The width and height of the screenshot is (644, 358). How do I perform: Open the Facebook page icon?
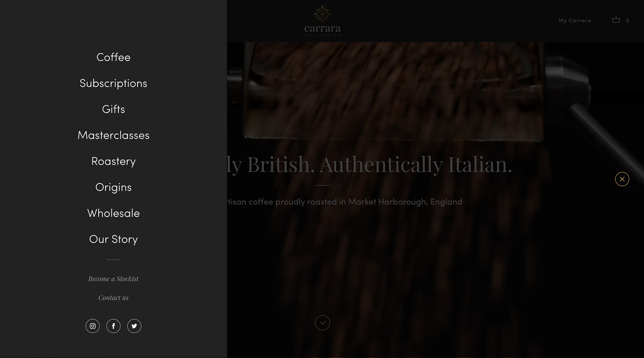click(113, 326)
